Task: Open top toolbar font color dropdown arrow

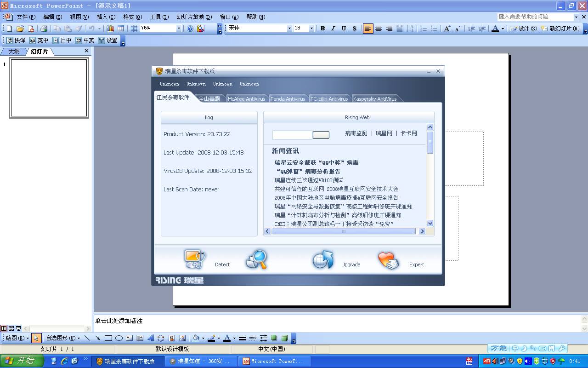Action: (503, 29)
